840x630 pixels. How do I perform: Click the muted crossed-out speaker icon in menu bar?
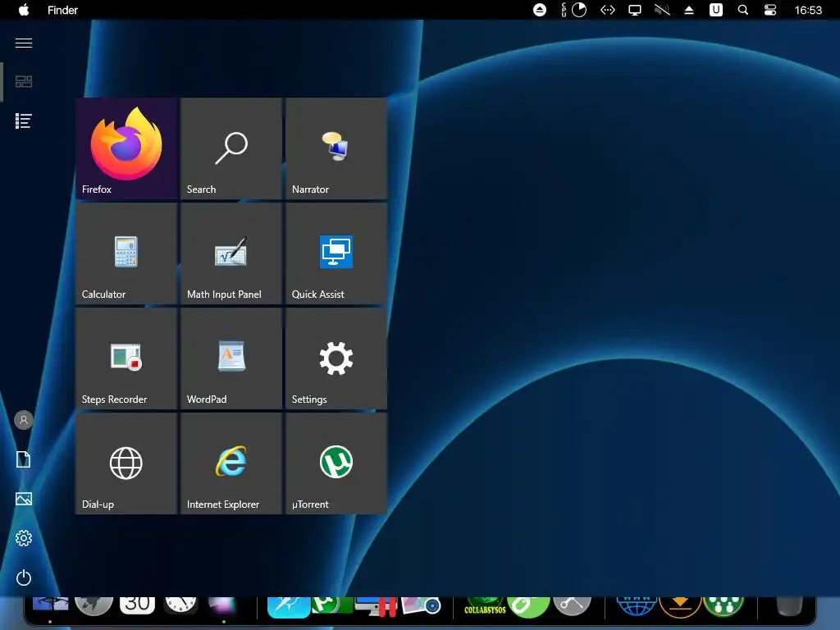click(x=662, y=10)
